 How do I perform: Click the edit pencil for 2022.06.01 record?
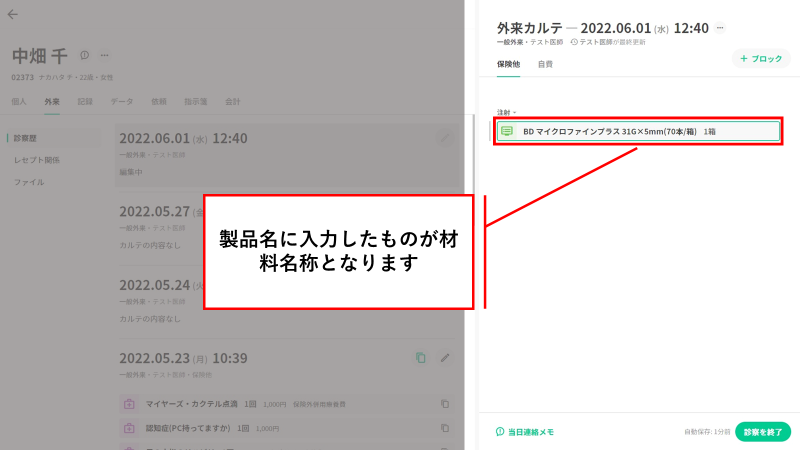click(x=445, y=138)
